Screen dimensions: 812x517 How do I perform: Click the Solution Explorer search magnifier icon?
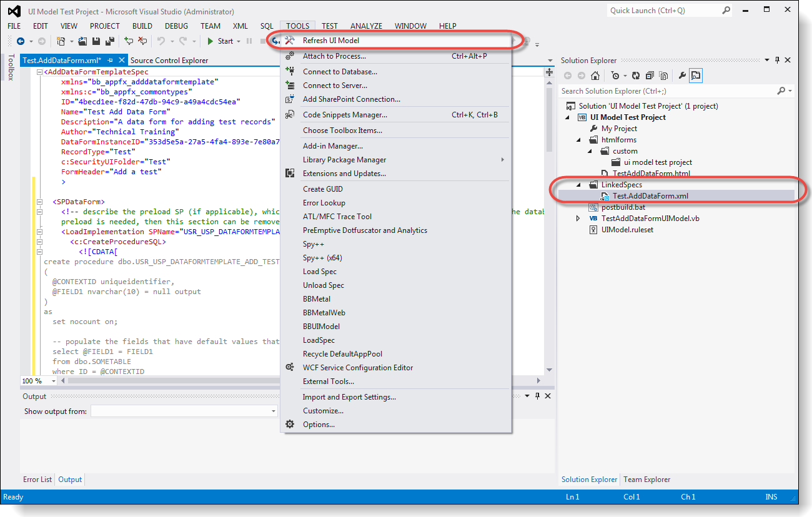click(x=781, y=91)
